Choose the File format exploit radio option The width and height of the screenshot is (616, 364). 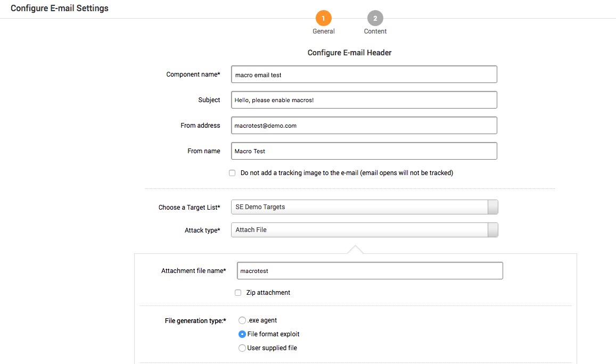coord(242,334)
